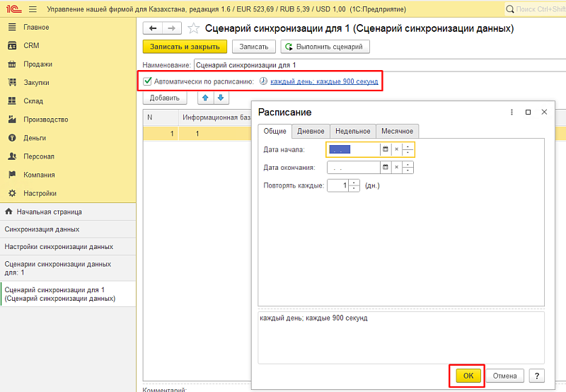The height and width of the screenshot is (392, 566).
Task: Open calendar picker for Дата начала
Action: [386, 149]
